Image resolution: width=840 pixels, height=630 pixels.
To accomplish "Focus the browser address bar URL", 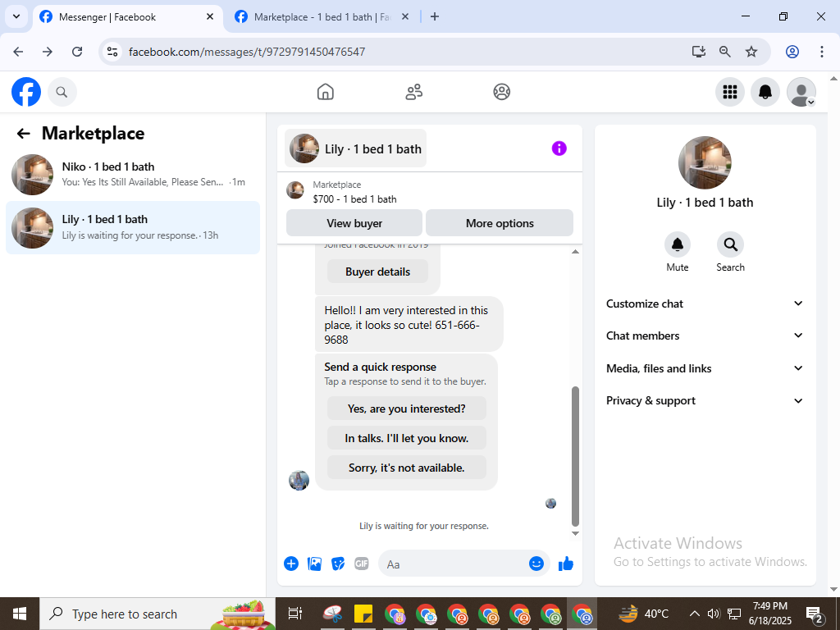I will [247, 52].
